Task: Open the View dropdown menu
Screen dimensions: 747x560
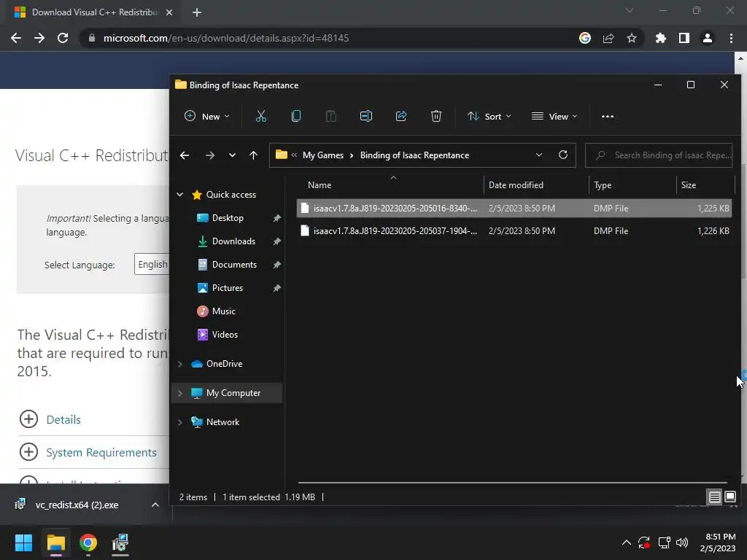Action: 554,116
